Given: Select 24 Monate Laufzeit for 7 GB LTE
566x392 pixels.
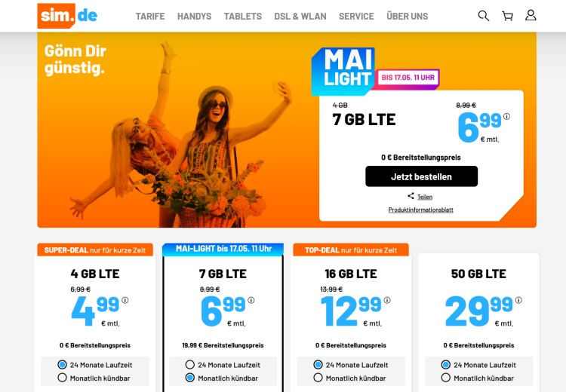Looking at the screenshot, I should coord(190,365).
